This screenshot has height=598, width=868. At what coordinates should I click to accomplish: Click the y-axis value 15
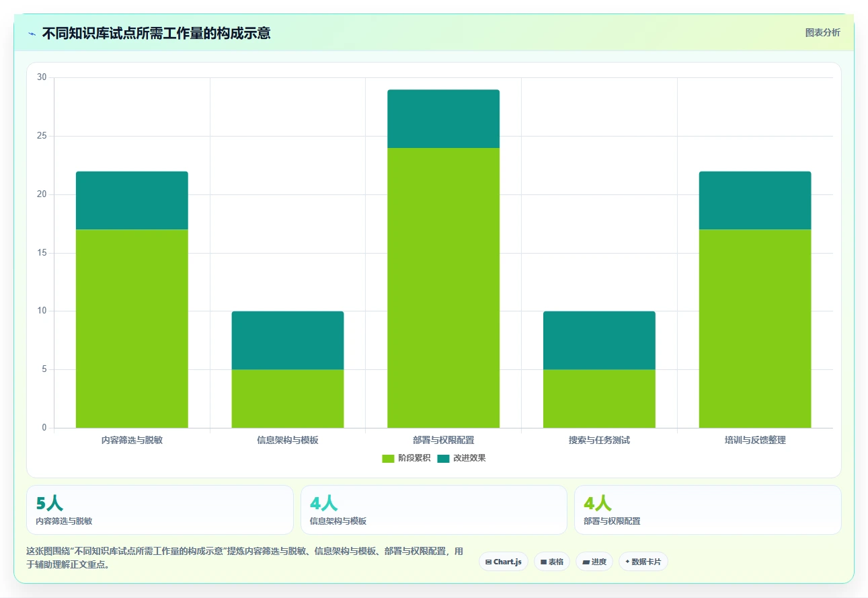coord(42,253)
